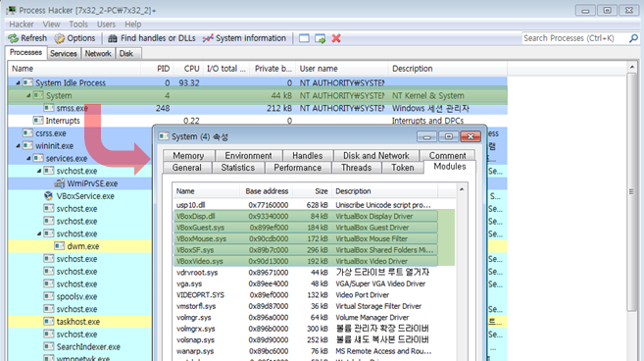This screenshot has width=644, height=361.
Task: Click the find window toolbar icon
Action: pos(304,38)
